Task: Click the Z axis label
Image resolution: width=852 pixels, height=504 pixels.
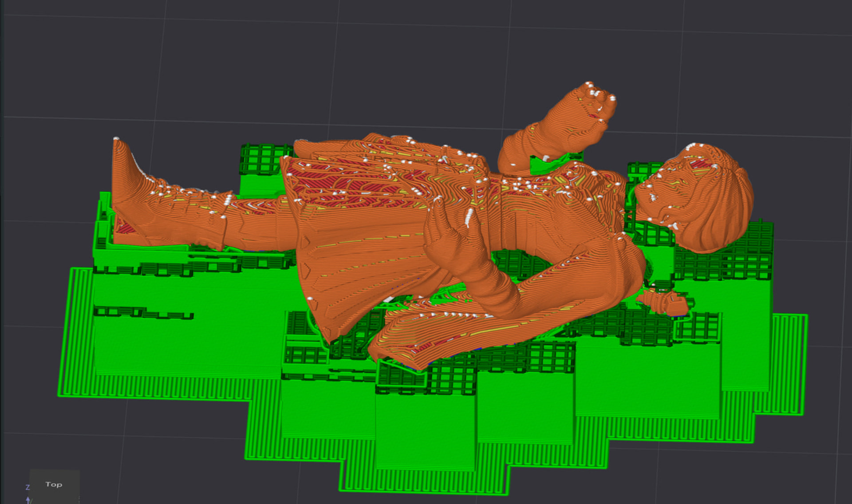Action: point(28,487)
